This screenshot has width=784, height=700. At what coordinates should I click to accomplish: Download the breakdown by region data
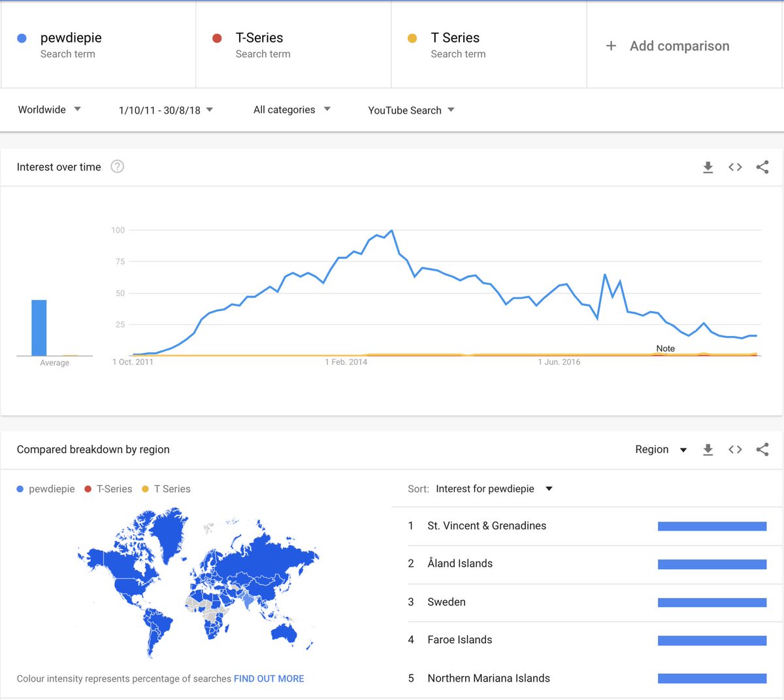pyautogui.click(x=708, y=450)
